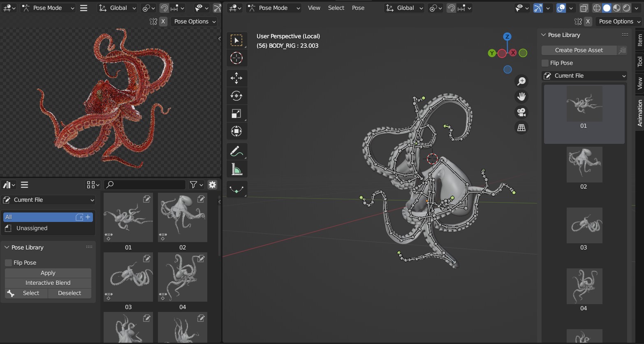Open Pose Mode dropdown in the right viewport

(x=273, y=8)
